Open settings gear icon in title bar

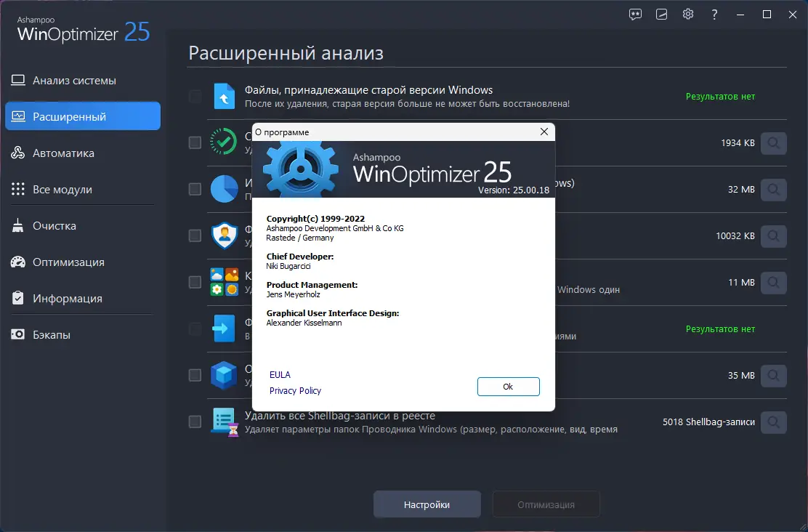(688, 15)
